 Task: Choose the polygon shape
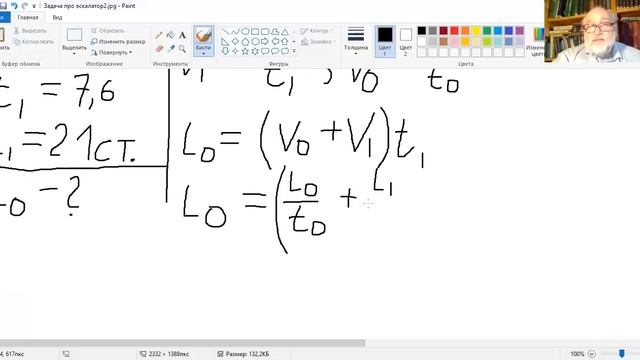[275, 31]
